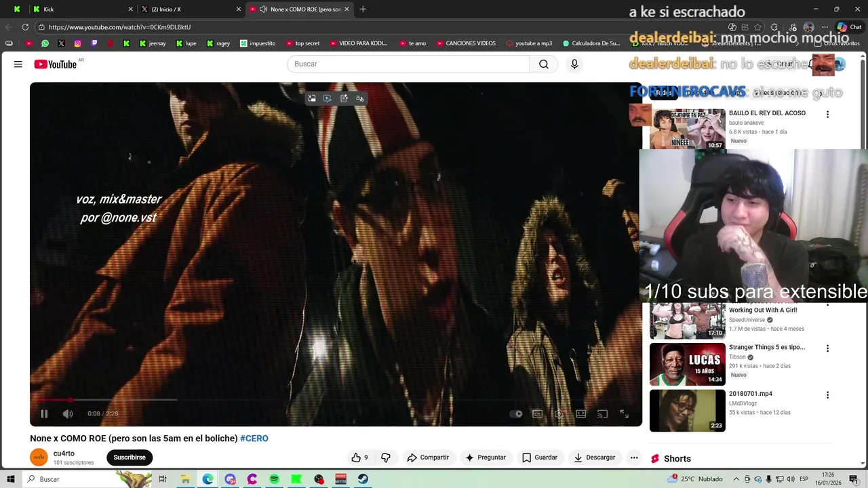The width and height of the screenshot is (868, 488).
Task: Open the YouTube hamburger guide menu
Action: tap(18, 64)
